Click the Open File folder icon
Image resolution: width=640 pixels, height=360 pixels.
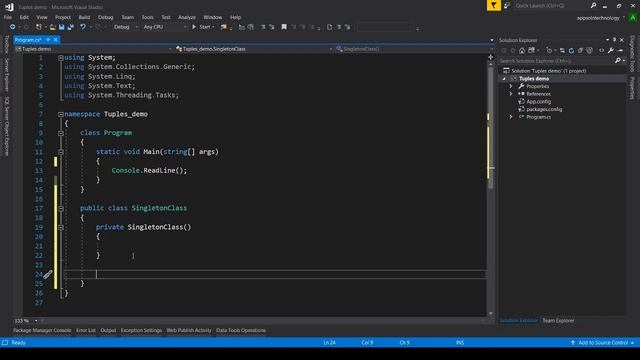click(52, 27)
